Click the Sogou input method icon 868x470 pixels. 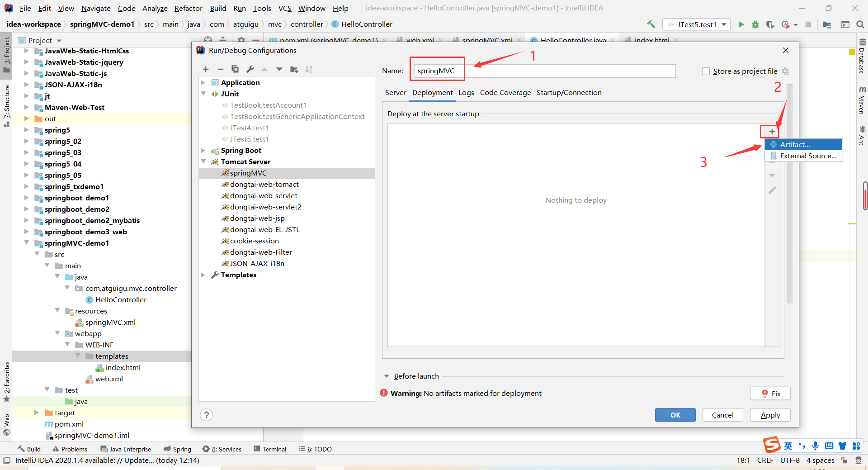point(772,445)
